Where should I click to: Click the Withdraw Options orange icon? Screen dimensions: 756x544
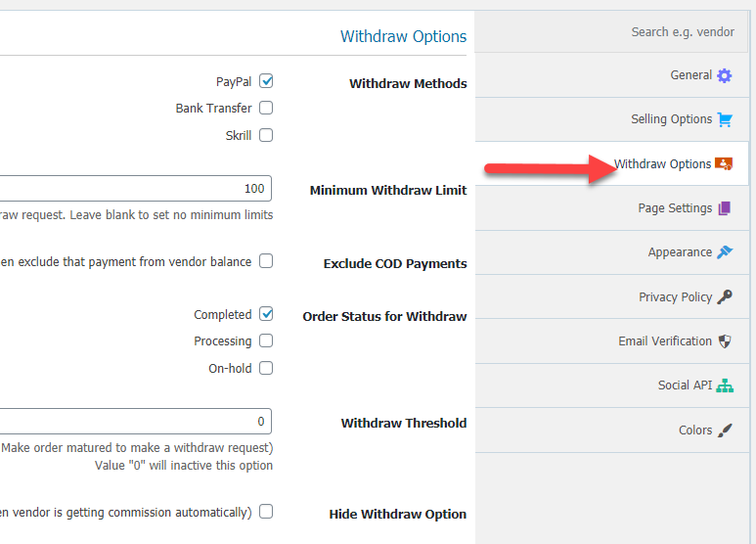pos(724,164)
